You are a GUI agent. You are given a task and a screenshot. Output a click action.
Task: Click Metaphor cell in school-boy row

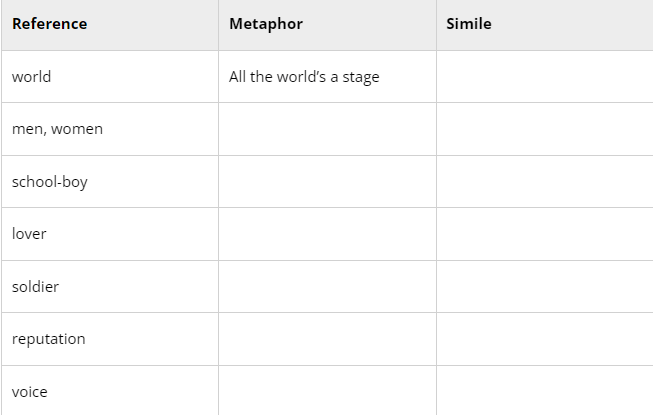pyautogui.click(x=327, y=182)
